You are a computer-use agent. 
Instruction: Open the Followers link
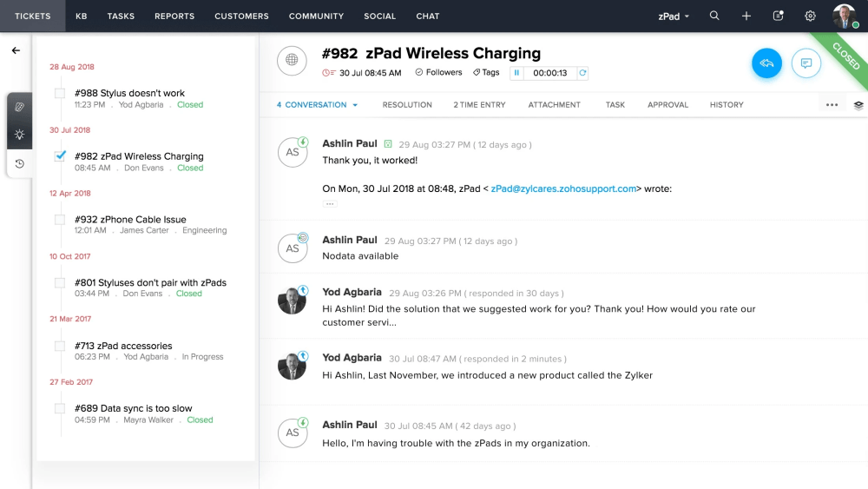click(438, 73)
